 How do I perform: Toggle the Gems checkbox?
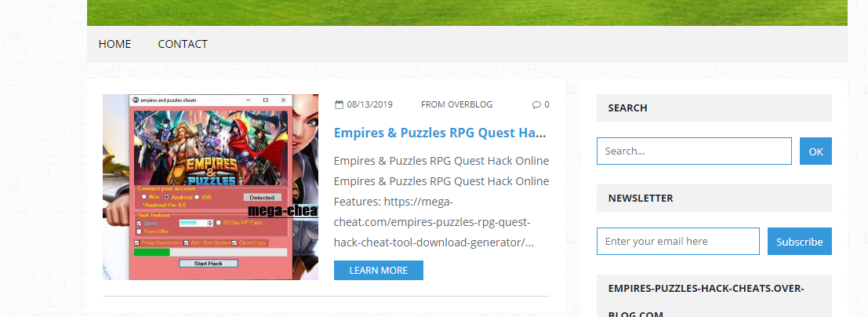coord(139,223)
